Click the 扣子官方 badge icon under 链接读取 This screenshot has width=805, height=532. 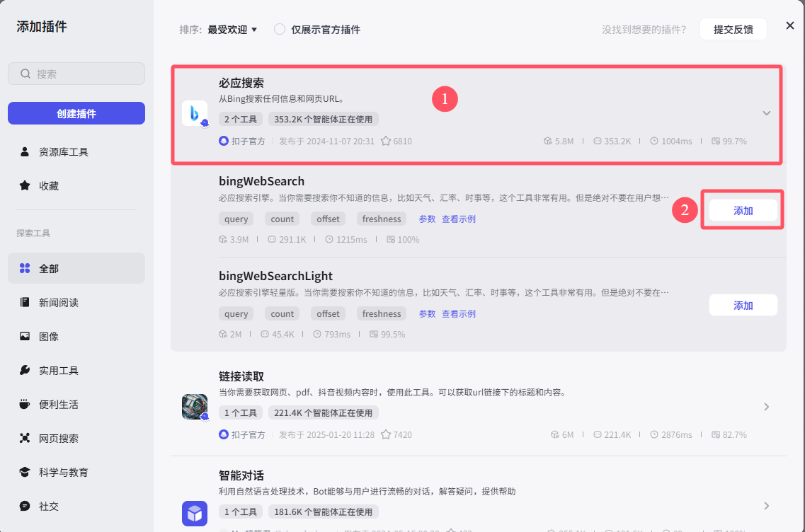tap(223, 434)
